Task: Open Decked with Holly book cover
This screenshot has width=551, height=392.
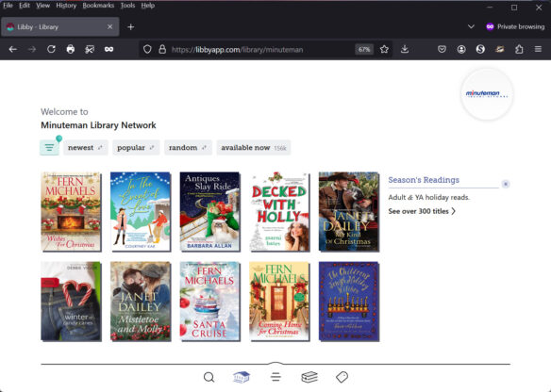Action: pyautogui.click(x=279, y=212)
